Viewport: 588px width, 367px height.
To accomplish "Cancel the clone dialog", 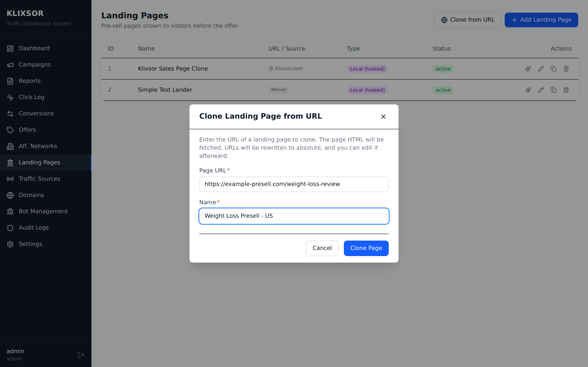I will pyautogui.click(x=322, y=248).
